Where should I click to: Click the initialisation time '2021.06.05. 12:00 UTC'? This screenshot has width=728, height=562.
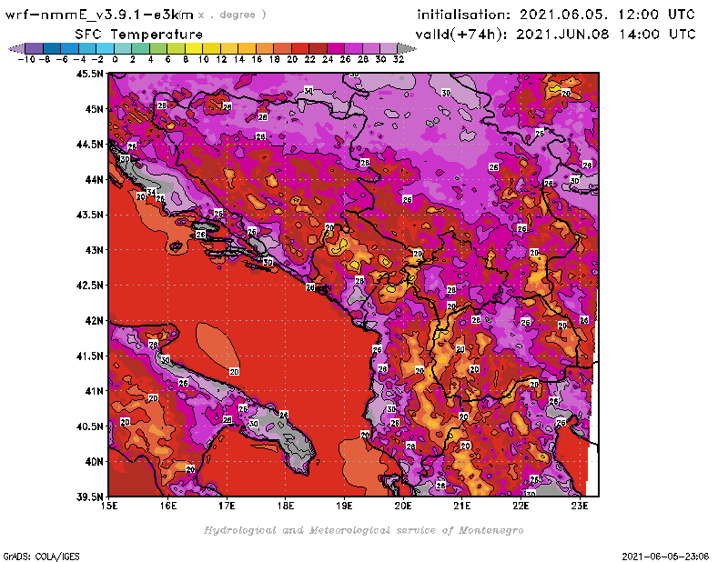coord(607,15)
